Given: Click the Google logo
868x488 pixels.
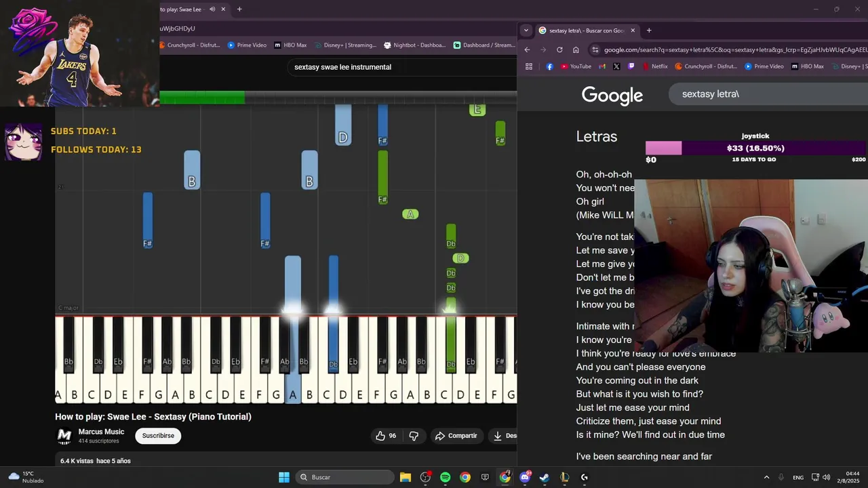Looking at the screenshot, I should click(x=612, y=96).
